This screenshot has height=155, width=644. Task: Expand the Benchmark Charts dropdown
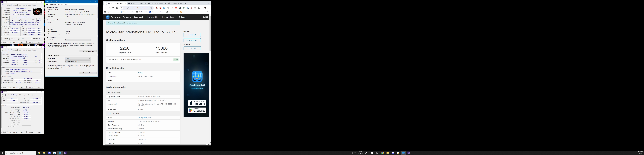pos(169,17)
